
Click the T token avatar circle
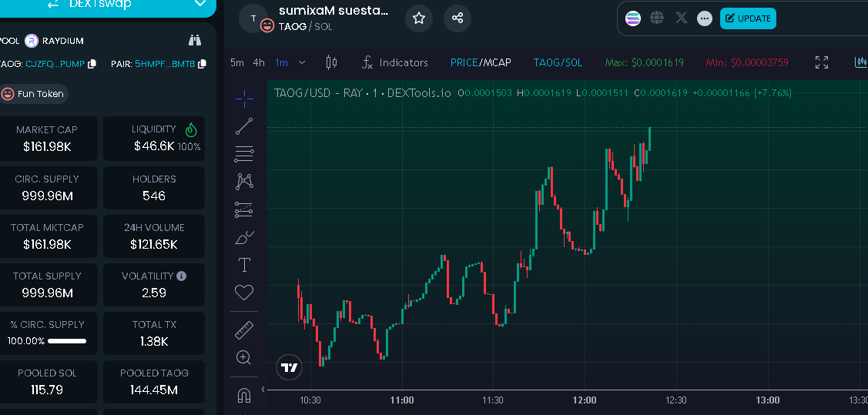[x=253, y=18]
